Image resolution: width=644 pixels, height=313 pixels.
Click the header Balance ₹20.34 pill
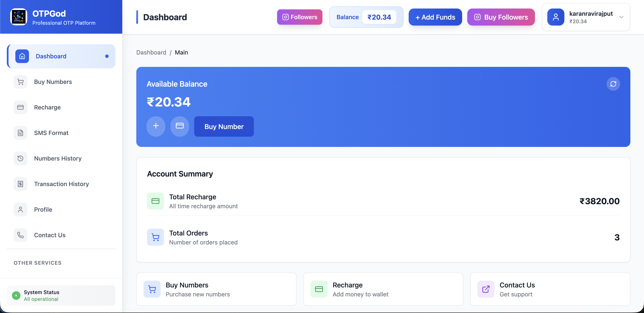click(366, 17)
